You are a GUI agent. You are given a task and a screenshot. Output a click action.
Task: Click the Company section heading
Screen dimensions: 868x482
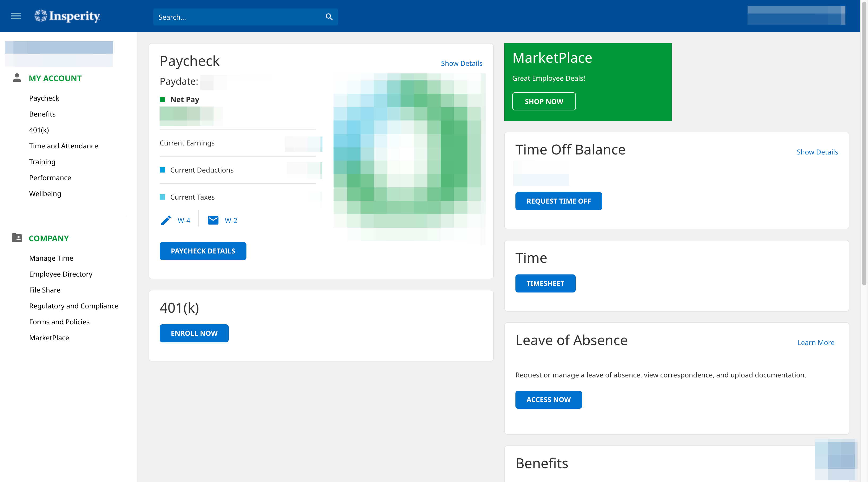point(49,239)
